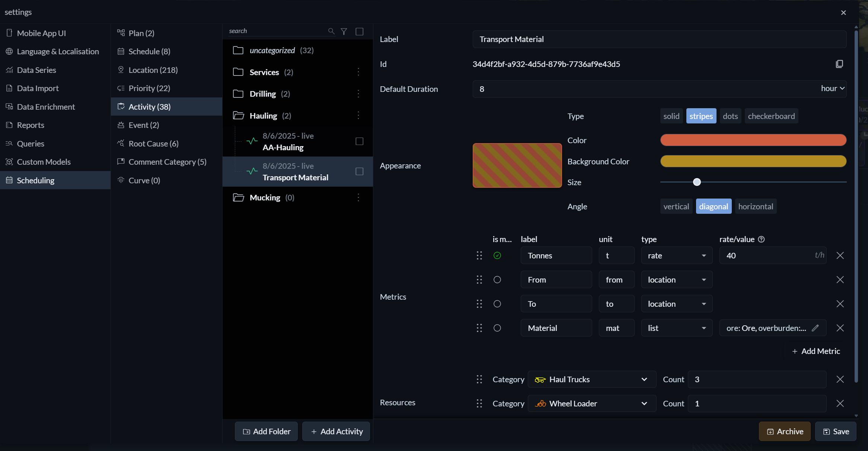
Task: Open the Tonnes type dropdown showing rate
Action: (677, 255)
